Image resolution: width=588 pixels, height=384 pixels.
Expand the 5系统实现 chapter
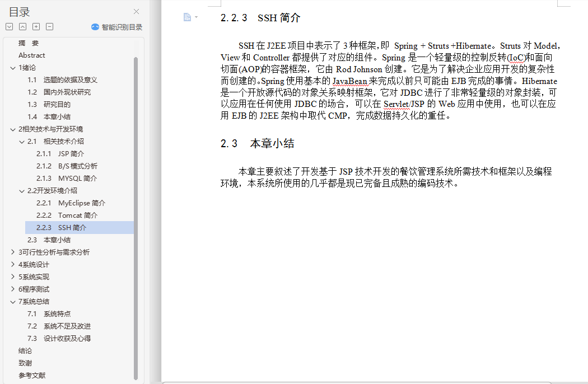(13, 277)
